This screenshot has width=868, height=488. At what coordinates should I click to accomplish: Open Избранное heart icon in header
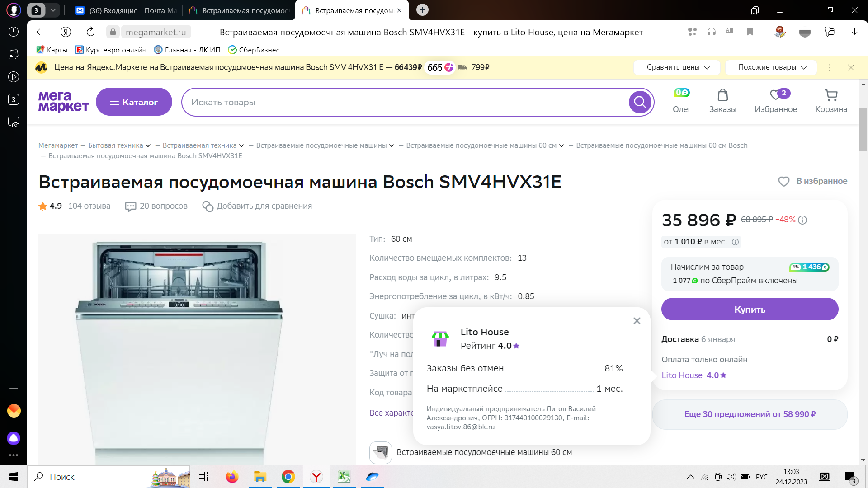coord(776,101)
